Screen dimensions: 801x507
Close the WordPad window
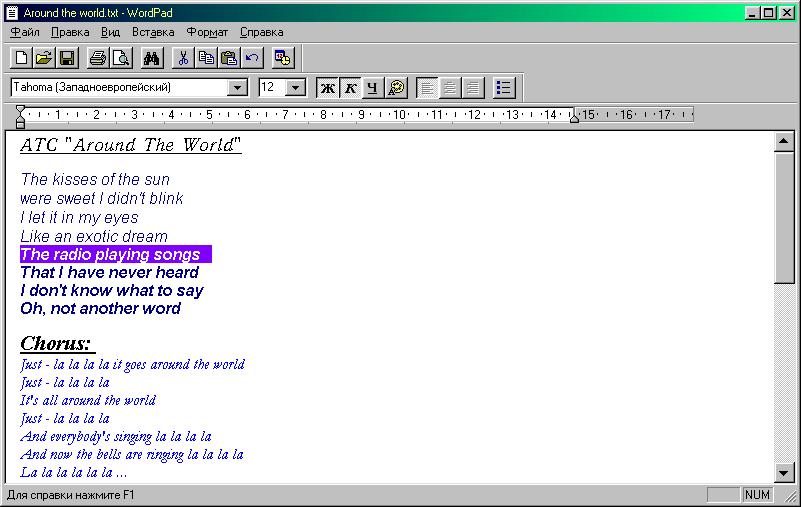tap(787, 13)
